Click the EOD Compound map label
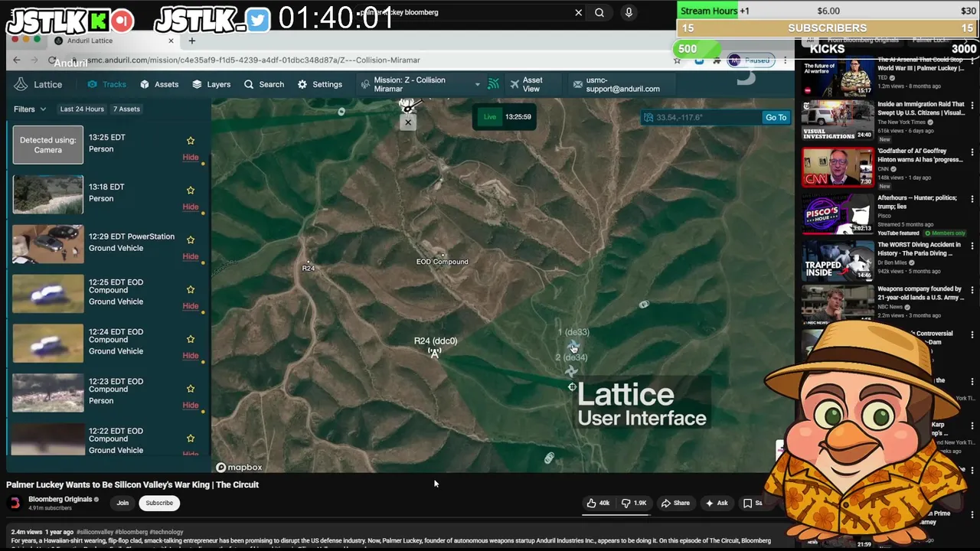 point(442,262)
